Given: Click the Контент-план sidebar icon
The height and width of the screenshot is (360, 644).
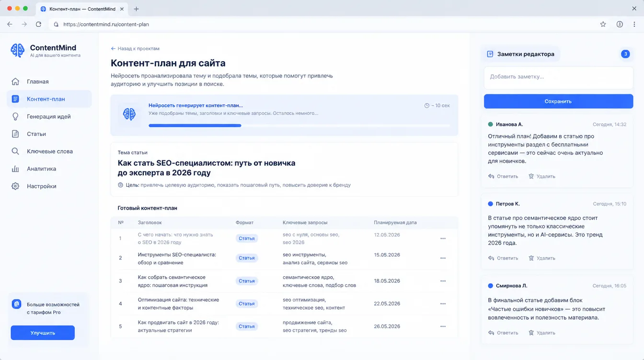Looking at the screenshot, I should point(15,99).
